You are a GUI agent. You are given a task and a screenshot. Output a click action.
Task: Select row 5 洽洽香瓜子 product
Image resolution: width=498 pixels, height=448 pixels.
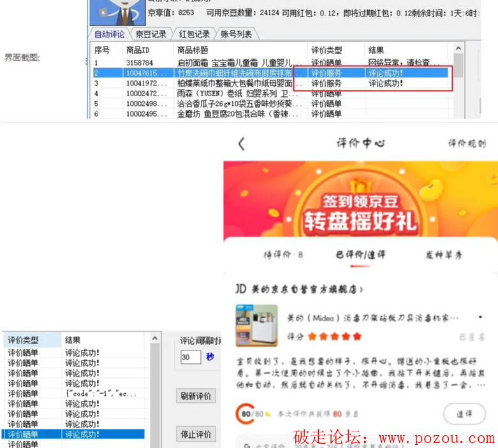click(270, 104)
